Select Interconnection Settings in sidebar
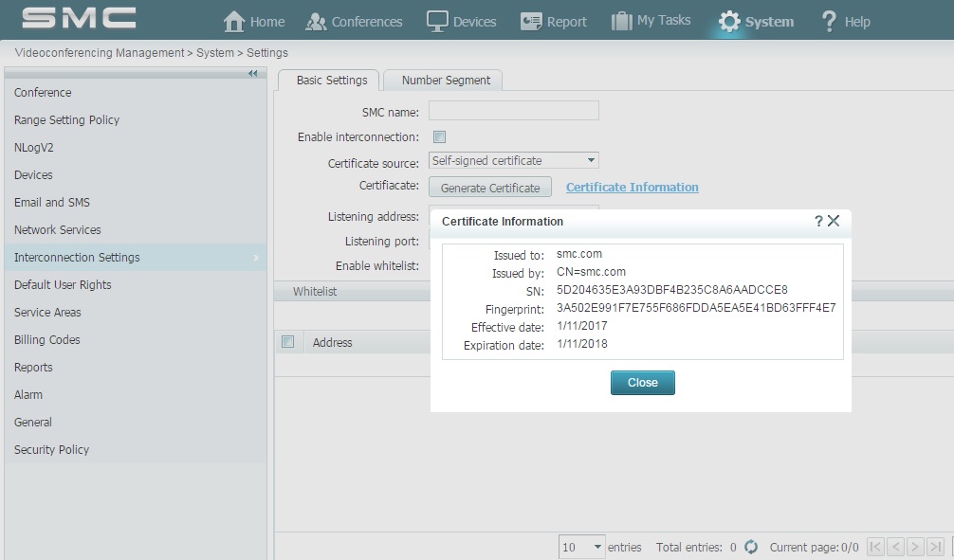Image resolution: width=954 pixels, height=560 pixels. [135, 257]
